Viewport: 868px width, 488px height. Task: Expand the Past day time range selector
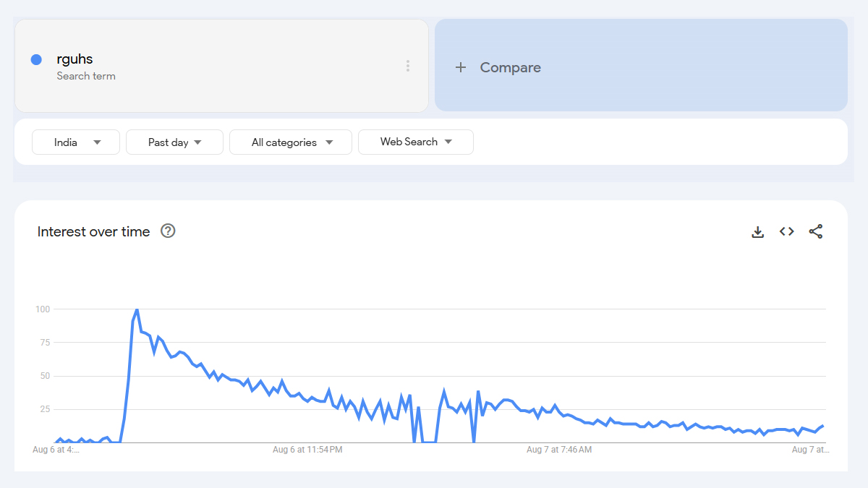(x=174, y=142)
